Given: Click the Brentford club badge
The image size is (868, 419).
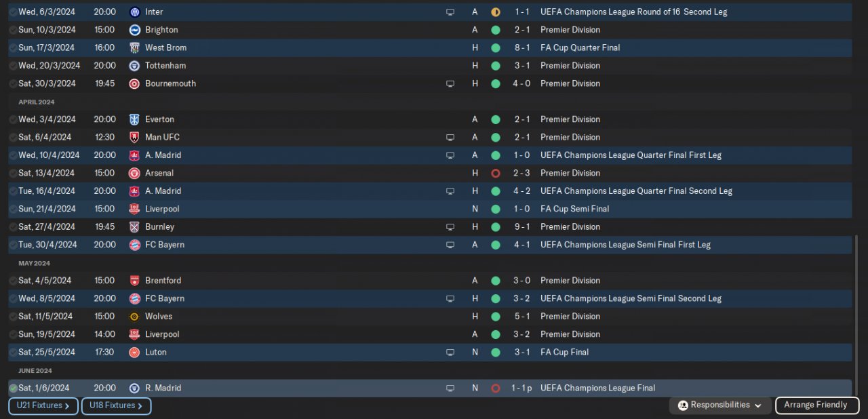Looking at the screenshot, I should 134,281.
